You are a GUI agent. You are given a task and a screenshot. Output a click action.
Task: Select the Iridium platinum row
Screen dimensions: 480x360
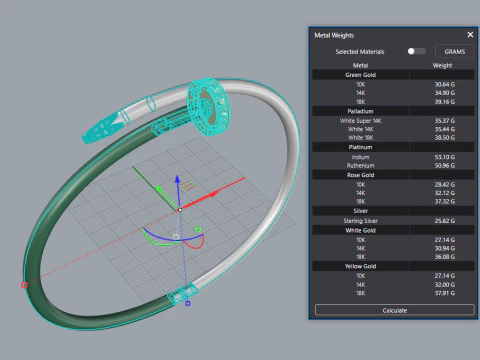pos(393,157)
